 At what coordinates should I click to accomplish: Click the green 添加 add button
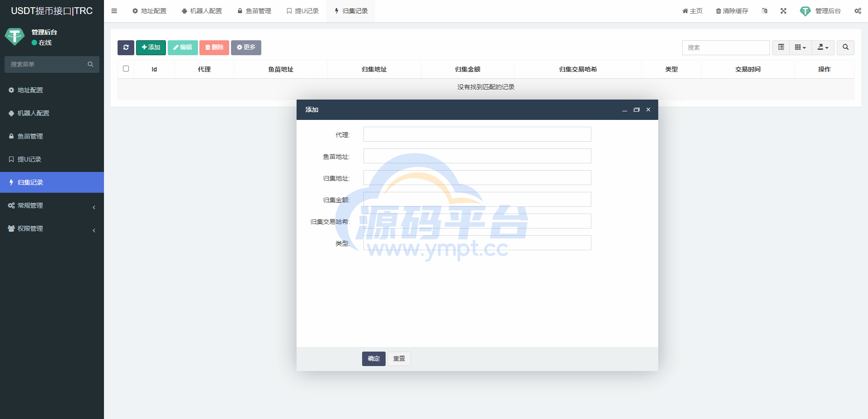click(x=151, y=48)
